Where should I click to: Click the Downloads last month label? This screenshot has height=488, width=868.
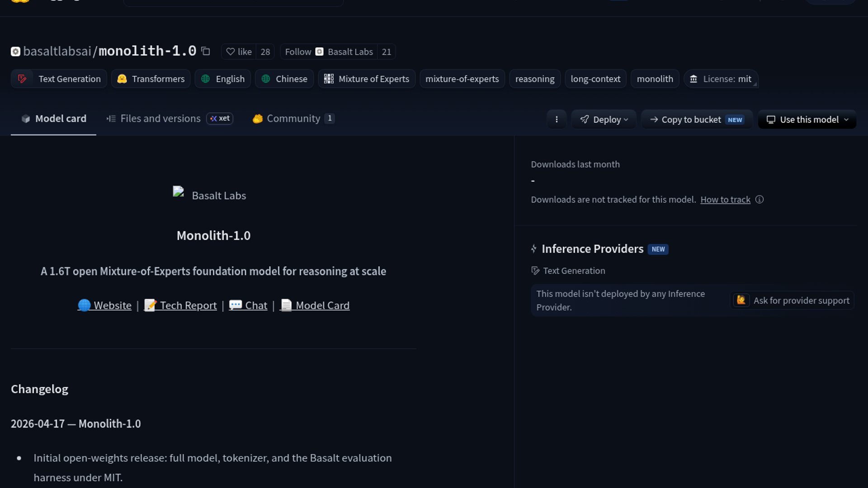tap(575, 164)
